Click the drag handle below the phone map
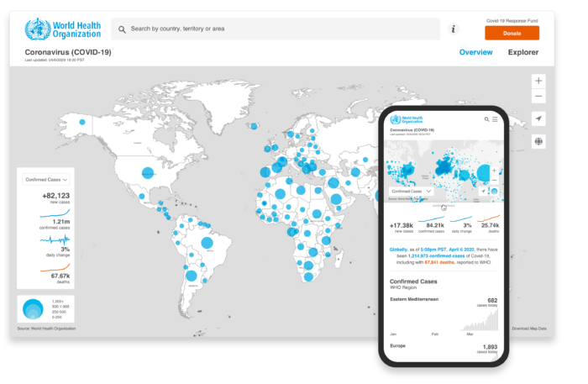This screenshot has width=588, height=384. coord(444,206)
